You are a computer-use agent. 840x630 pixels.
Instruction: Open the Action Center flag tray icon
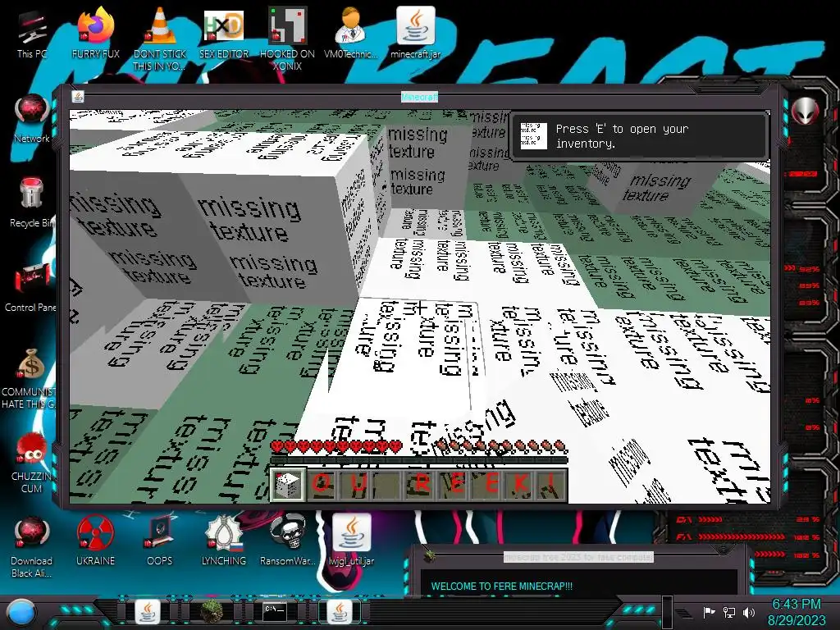click(x=708, y=612)
